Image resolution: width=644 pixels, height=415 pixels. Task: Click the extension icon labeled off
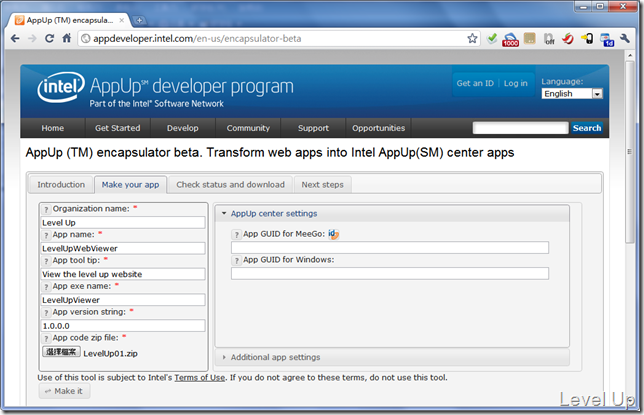tap(549, 39)
